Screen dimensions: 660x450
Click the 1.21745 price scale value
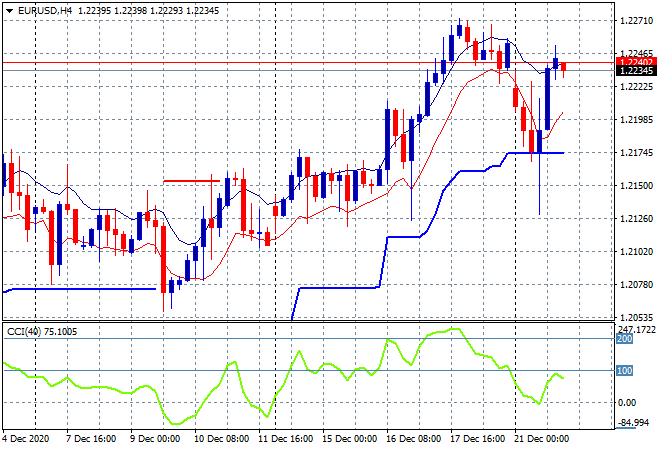pos(636,152)
